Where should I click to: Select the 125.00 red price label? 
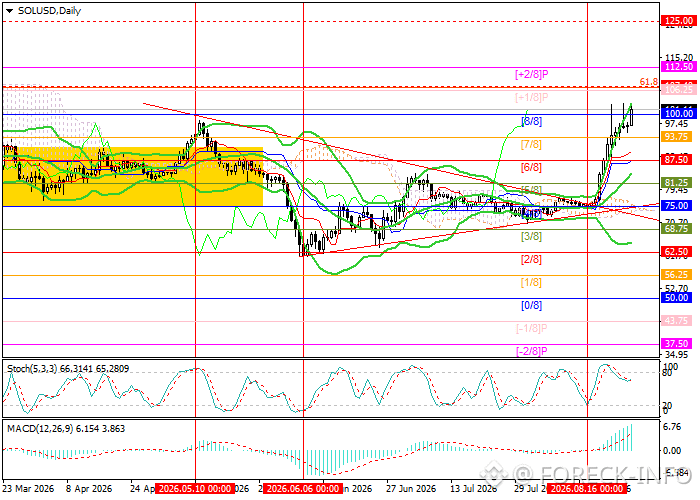pyautogui.click(x=679, y=21)
